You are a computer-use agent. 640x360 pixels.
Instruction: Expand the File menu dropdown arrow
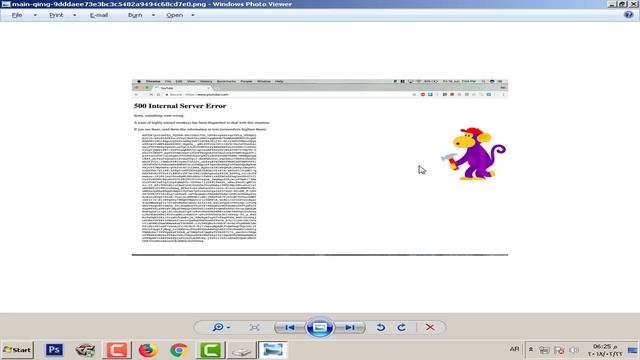pos(35,16)
